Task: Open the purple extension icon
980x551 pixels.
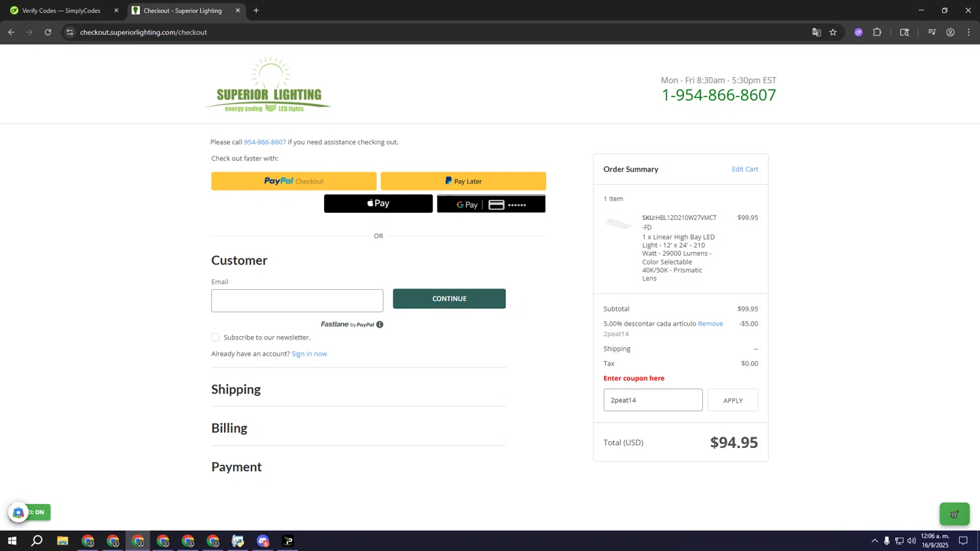Action: tap(858, 32)
